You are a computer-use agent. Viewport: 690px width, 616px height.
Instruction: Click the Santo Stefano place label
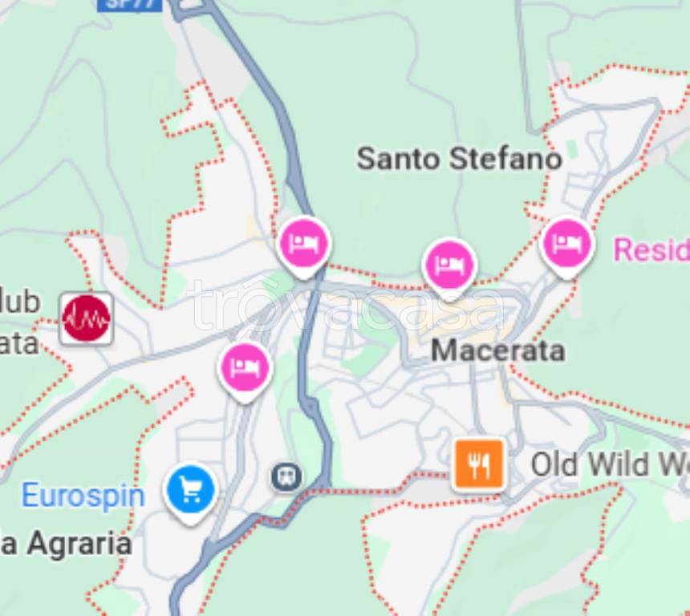pyautogui.click(x=460, y=159)
